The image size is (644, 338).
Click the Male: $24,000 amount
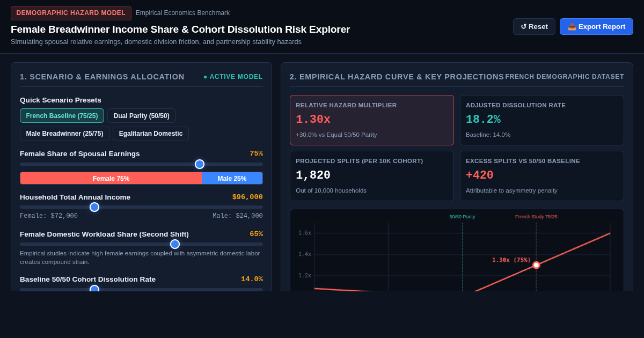238,216
